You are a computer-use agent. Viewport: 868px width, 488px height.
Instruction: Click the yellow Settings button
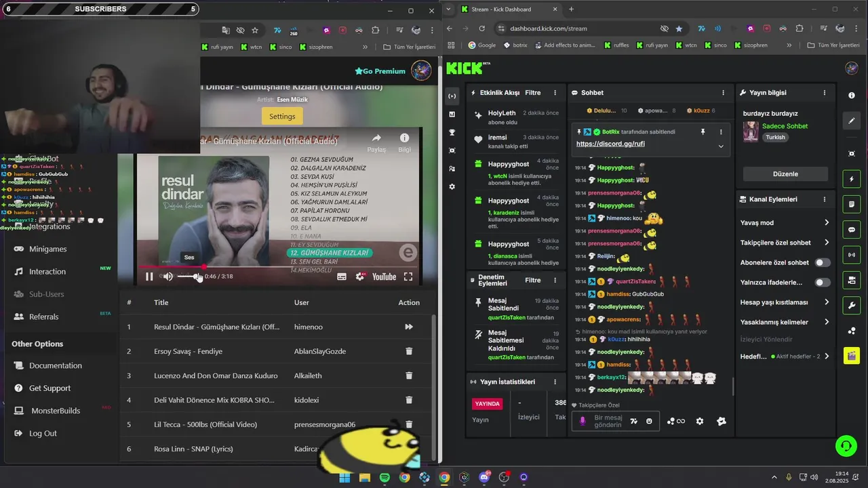(x=282, y=116)
